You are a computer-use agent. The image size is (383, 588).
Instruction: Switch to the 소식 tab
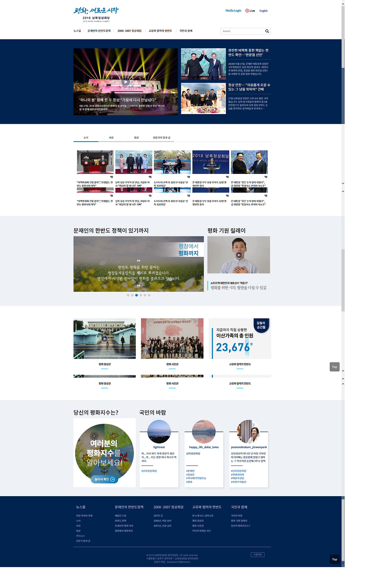click(x=86, y=138)
